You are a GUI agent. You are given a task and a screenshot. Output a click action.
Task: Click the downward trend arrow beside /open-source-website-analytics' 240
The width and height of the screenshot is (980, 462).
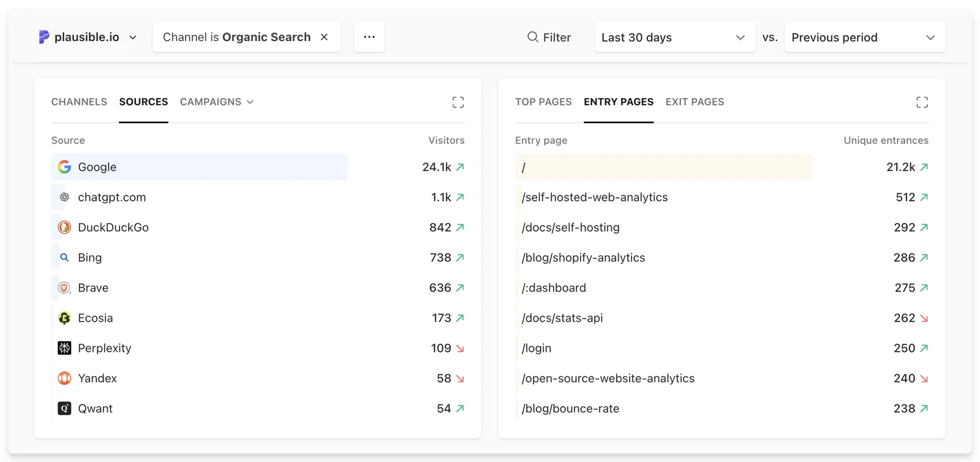point(924,379)
